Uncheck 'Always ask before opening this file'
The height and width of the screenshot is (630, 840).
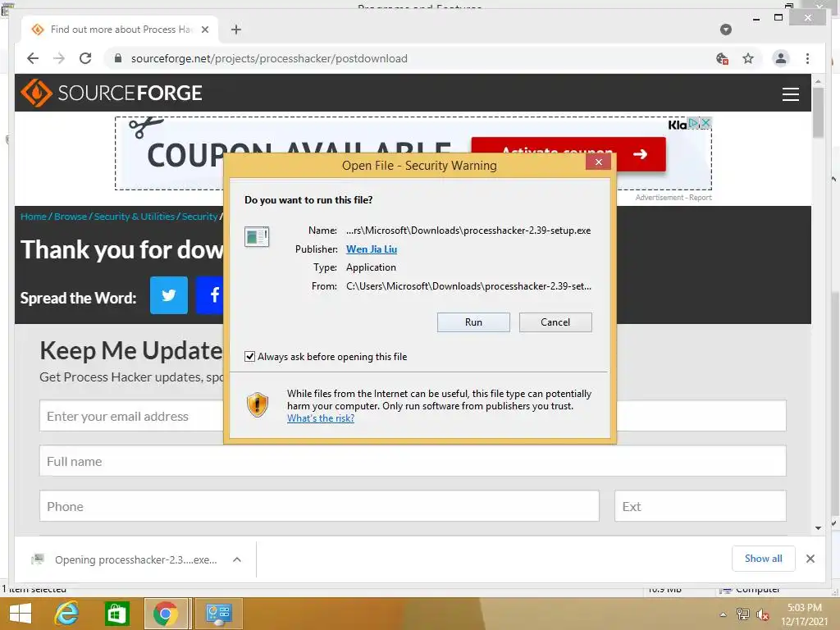[249, 357]
